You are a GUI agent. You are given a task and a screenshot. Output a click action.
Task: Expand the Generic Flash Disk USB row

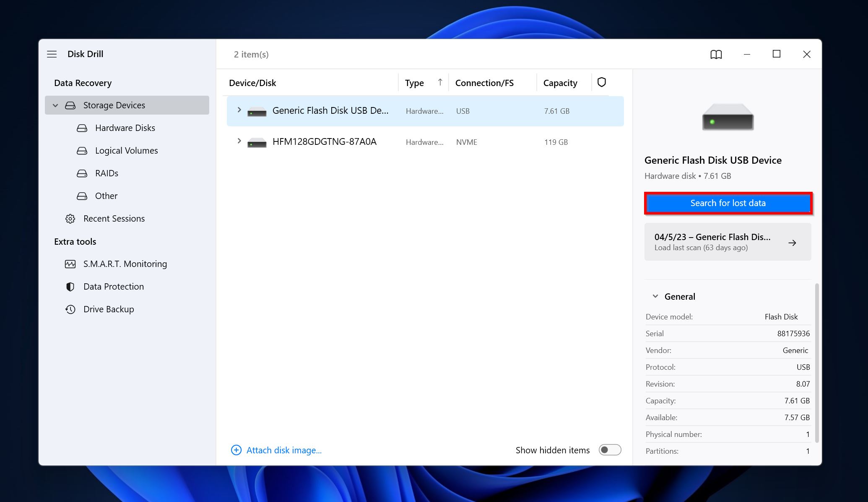(x=239, y=110)
